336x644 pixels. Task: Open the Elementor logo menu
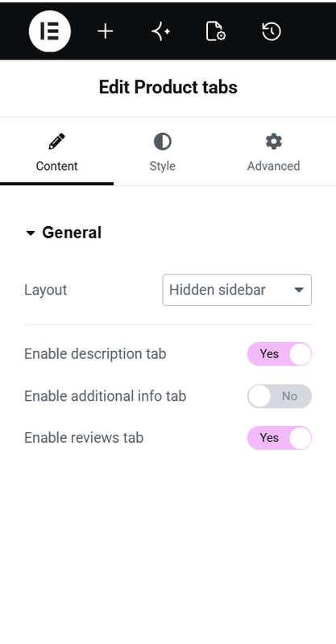pyautogui.click(x=50, y=31)
